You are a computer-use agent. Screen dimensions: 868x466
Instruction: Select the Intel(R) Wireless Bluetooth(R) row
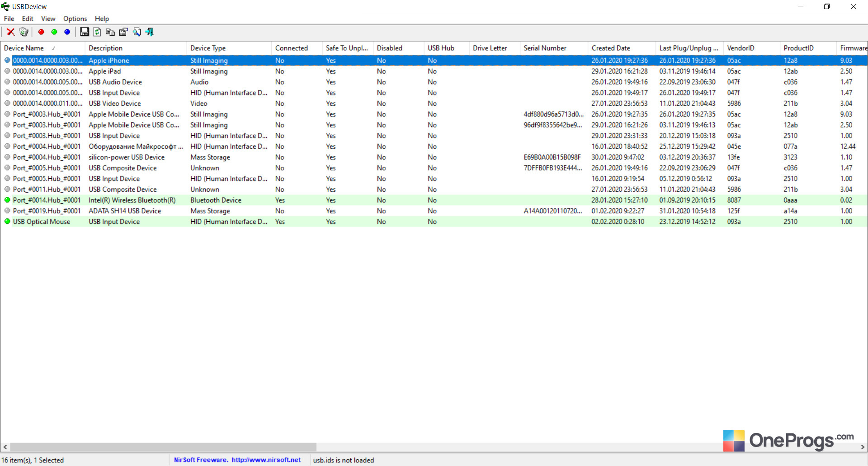(434, 200)
